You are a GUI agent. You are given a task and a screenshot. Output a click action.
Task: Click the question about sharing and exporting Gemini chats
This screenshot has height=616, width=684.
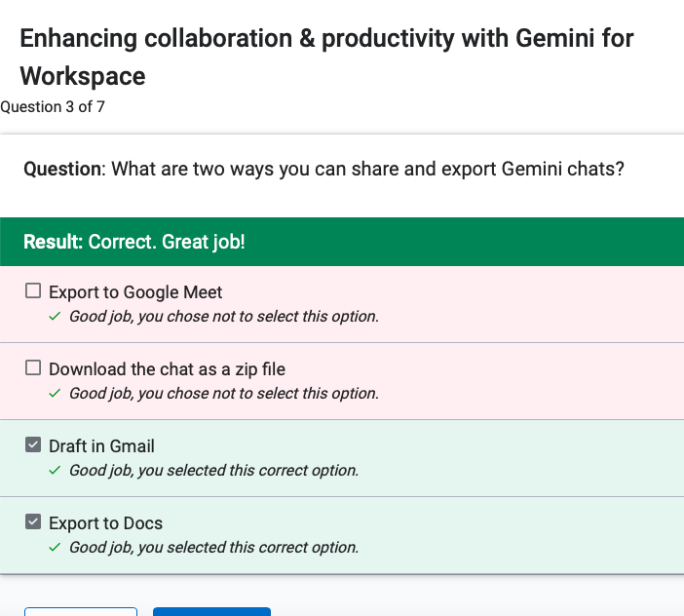(x=323, y=170)
